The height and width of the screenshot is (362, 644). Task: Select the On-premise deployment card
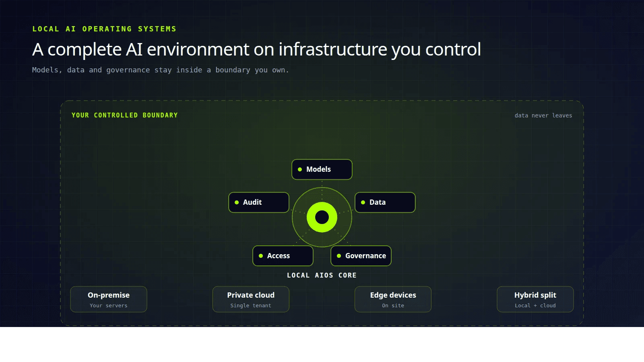click(109, 299)
